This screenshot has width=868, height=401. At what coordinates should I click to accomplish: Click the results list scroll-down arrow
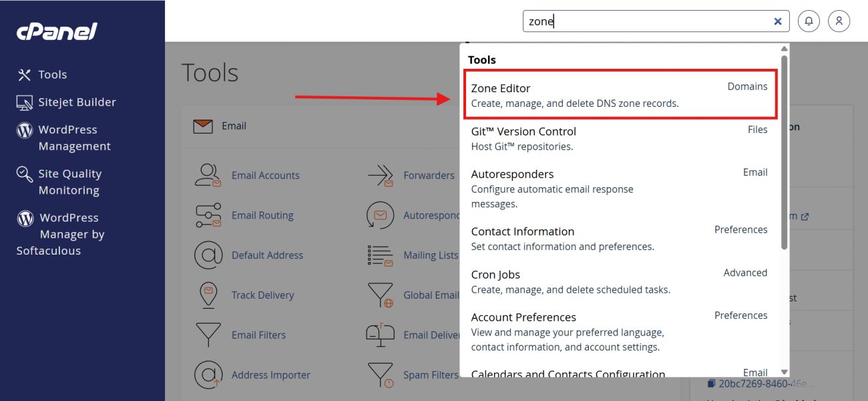pyautogui.click(x=785, y=372)
